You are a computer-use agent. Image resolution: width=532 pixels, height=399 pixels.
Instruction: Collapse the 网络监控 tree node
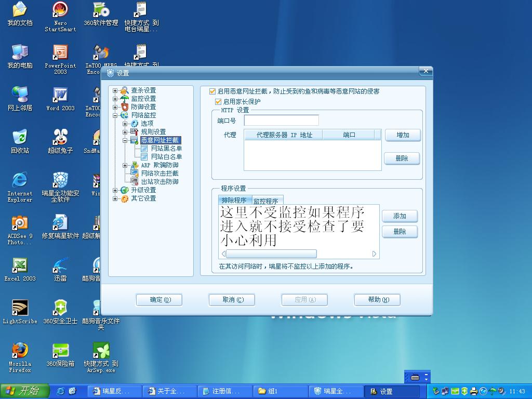[x=115, y=115]
